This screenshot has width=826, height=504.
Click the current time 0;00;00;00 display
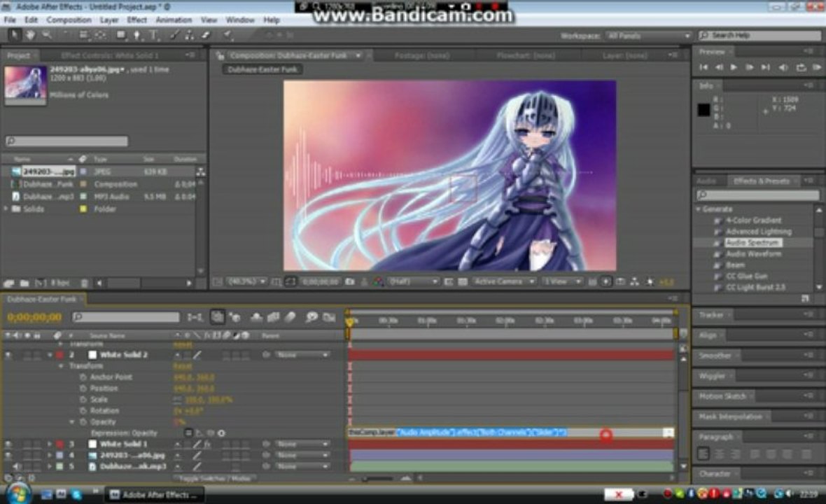pos(35,317)
